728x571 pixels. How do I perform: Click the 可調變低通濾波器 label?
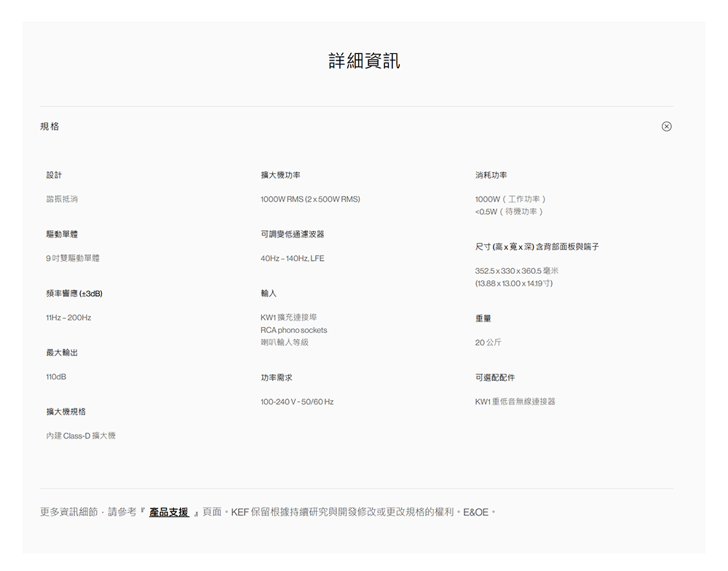tap(293, 235)
